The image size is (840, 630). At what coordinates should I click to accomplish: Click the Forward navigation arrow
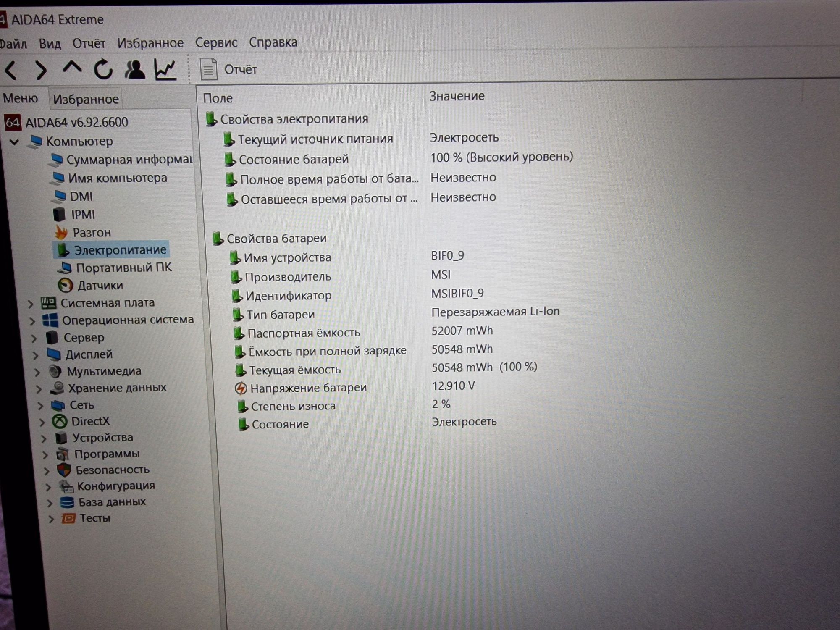[x=40, y=70]
